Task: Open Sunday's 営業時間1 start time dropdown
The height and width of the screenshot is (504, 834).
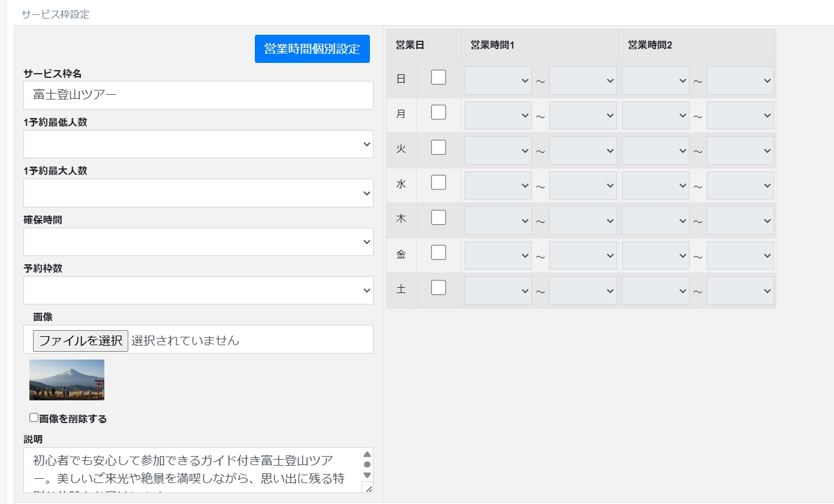Action: point(498,80)
